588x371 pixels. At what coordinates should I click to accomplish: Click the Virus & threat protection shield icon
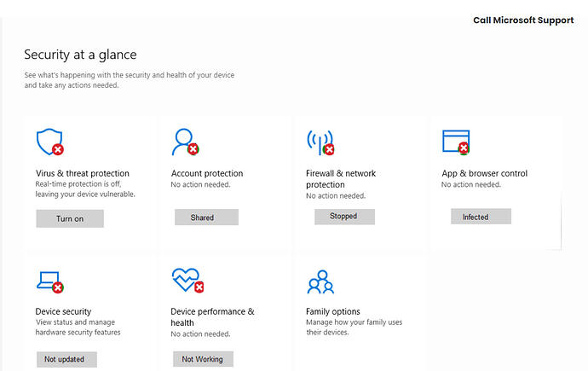(x=50, y=142)
